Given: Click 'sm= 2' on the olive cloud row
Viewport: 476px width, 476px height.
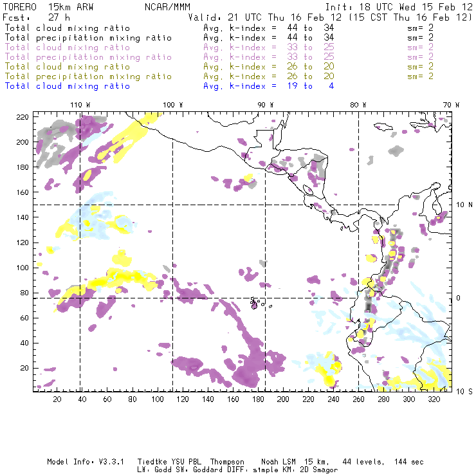Looking at the screenshot, I should [x=421, y=66].
